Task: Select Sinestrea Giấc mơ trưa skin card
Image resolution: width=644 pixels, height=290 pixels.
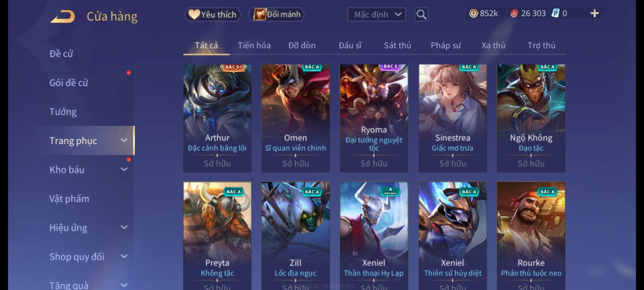Action: [x=453, y=118]
